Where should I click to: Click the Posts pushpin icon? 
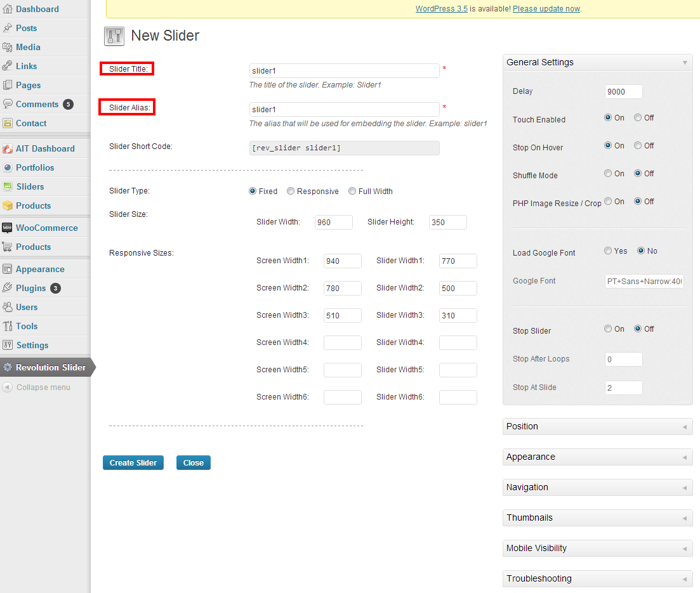(8, 28)
